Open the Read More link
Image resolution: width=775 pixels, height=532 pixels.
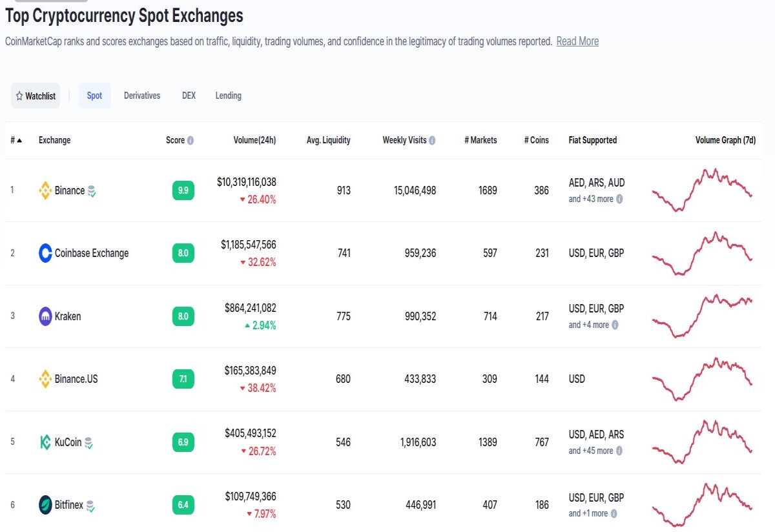point(577,41)
